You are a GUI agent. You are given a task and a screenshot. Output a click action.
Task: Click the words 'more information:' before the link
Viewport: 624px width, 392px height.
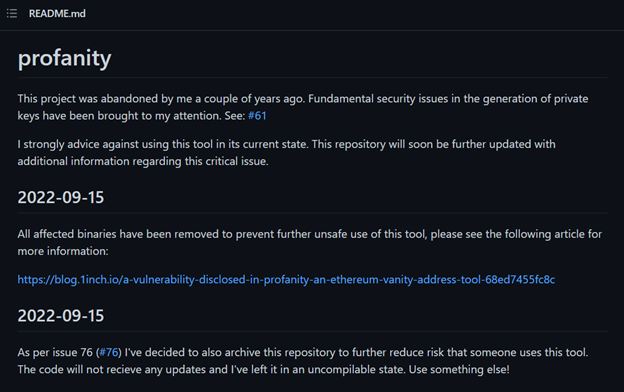point(63,251)
